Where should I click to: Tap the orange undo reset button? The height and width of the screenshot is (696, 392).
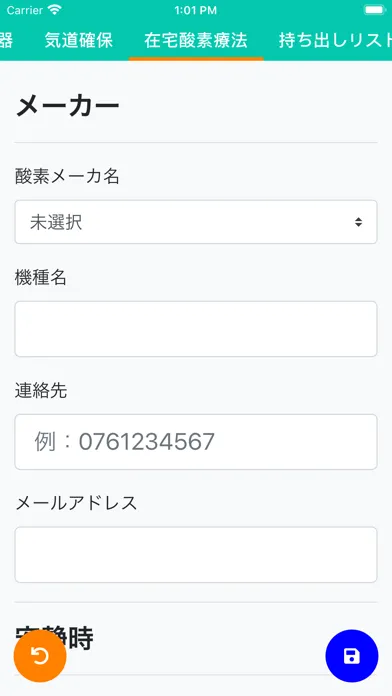40,656
